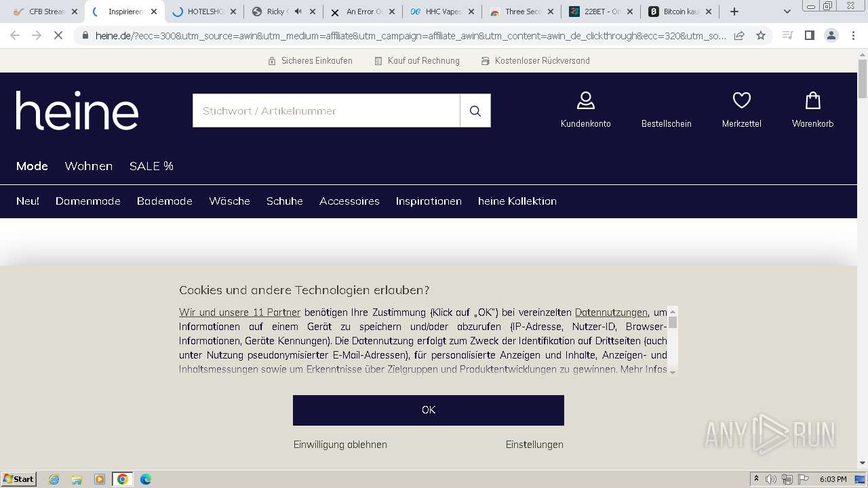Open the Bademode menu

165,201
